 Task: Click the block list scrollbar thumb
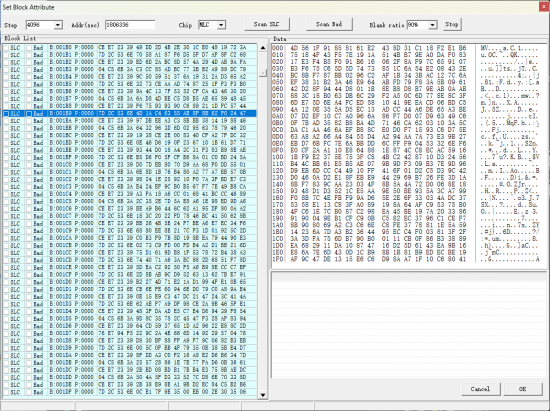(x=263, y=73)
